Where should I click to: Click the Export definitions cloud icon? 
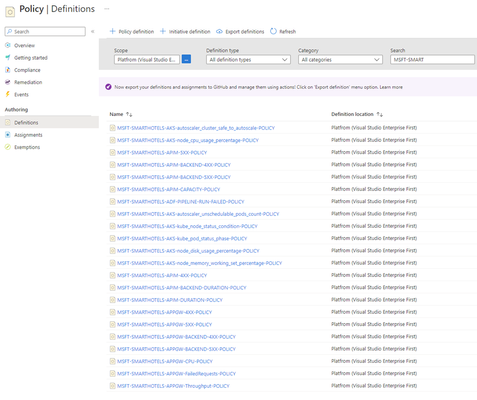click(x=219, y=31)
